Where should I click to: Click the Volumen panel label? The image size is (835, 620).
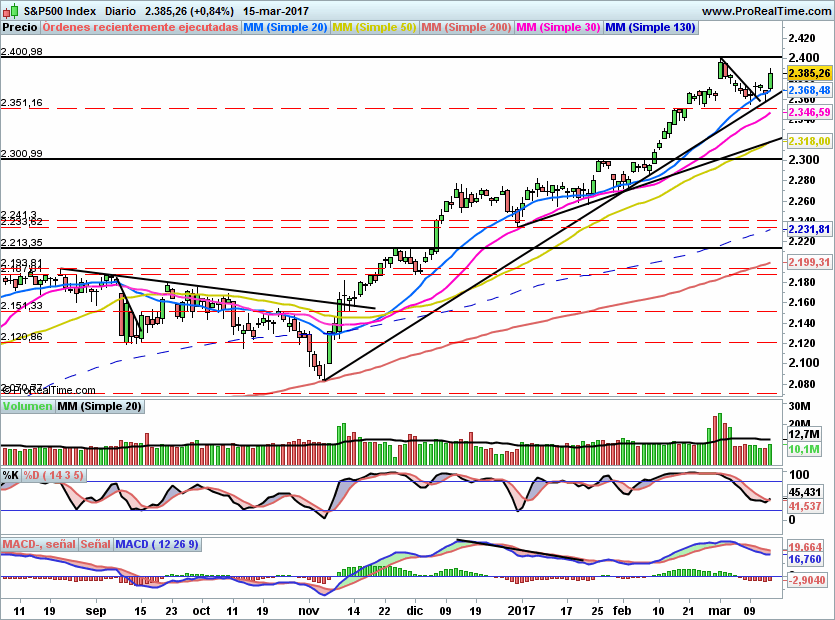[27, 406]
